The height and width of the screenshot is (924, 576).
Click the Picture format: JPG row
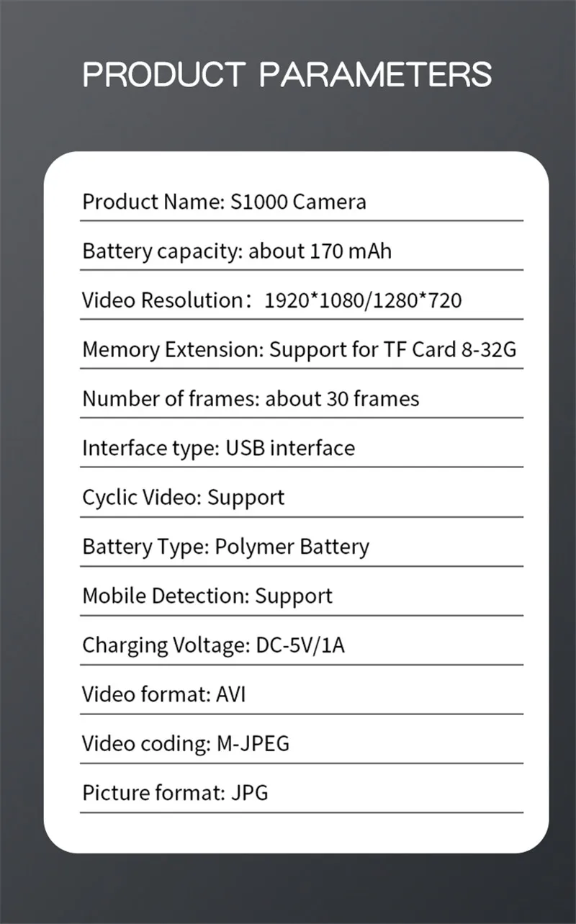tap(175, 793)
